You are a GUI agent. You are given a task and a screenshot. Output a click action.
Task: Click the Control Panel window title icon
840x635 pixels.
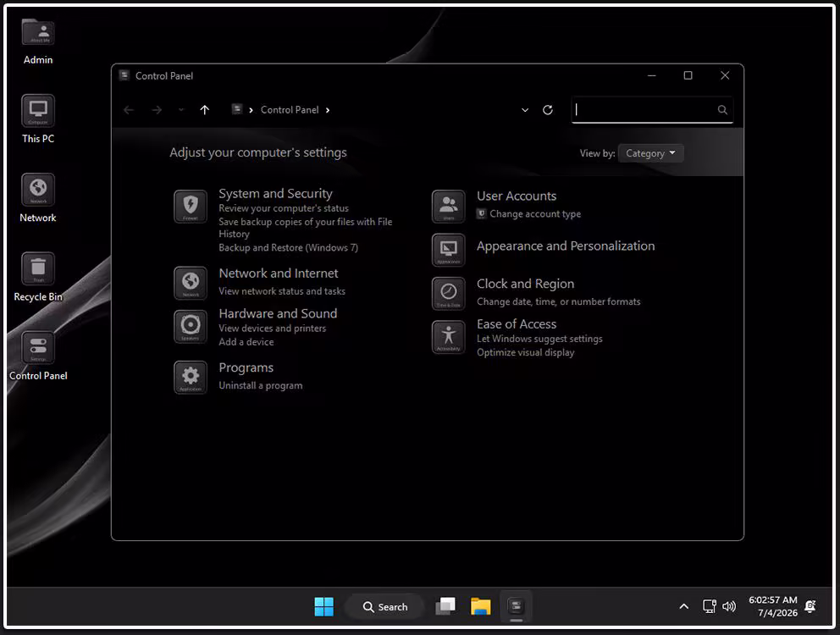(124, 75)
